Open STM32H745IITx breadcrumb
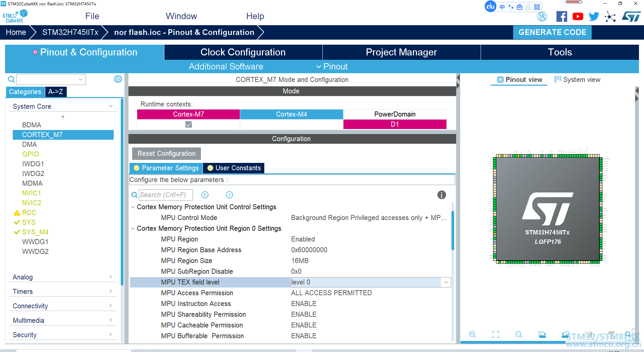The height and width of the screenshot is (352, 644). coord(70,32)
